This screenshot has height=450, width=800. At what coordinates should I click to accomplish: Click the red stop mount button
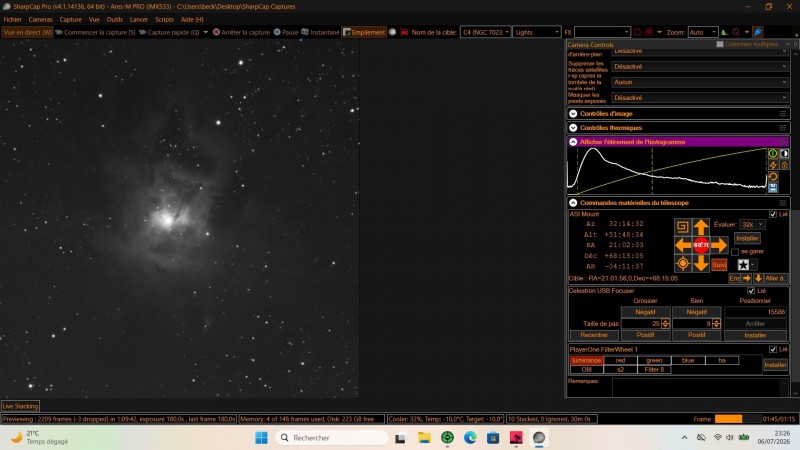pos(701,245)
